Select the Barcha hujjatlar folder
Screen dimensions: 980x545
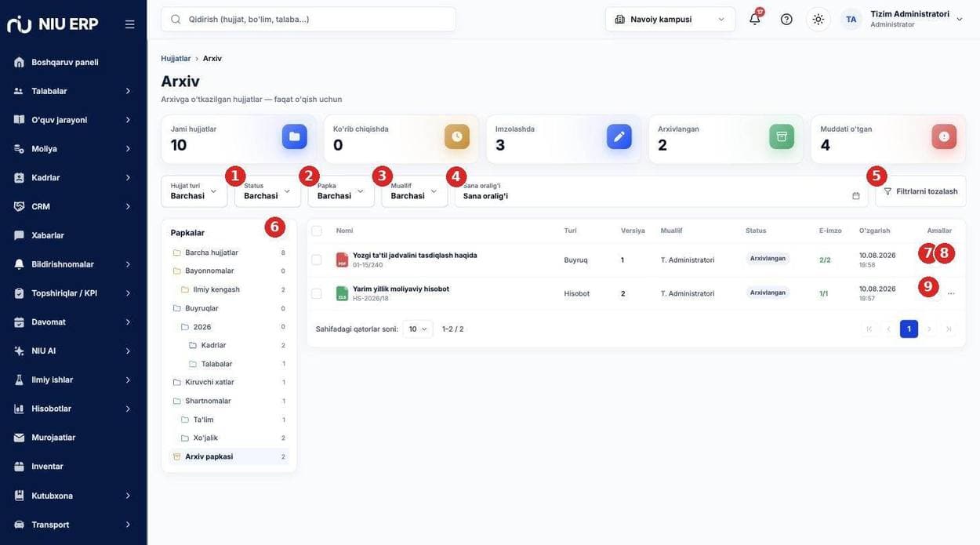pos(229,253)
